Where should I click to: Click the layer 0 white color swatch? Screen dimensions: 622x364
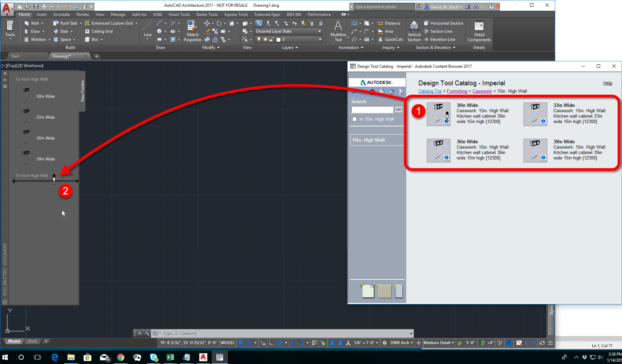click(x=278, y=39)
